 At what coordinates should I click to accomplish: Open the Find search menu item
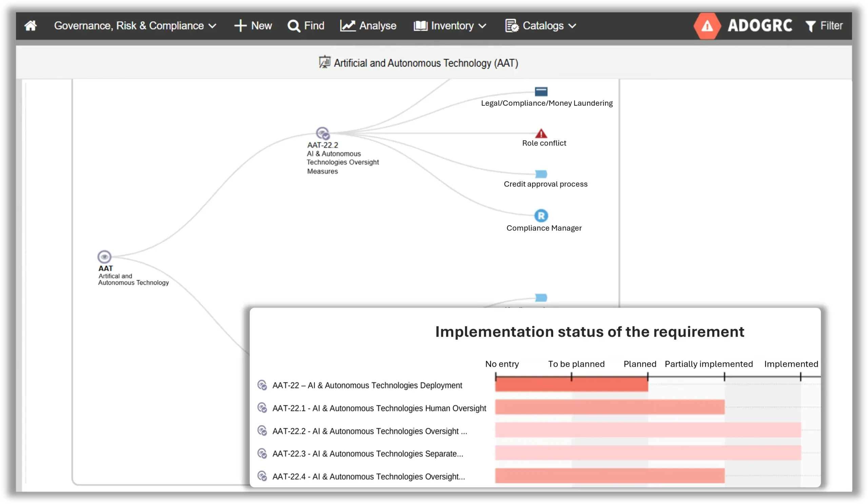(306, 26)
